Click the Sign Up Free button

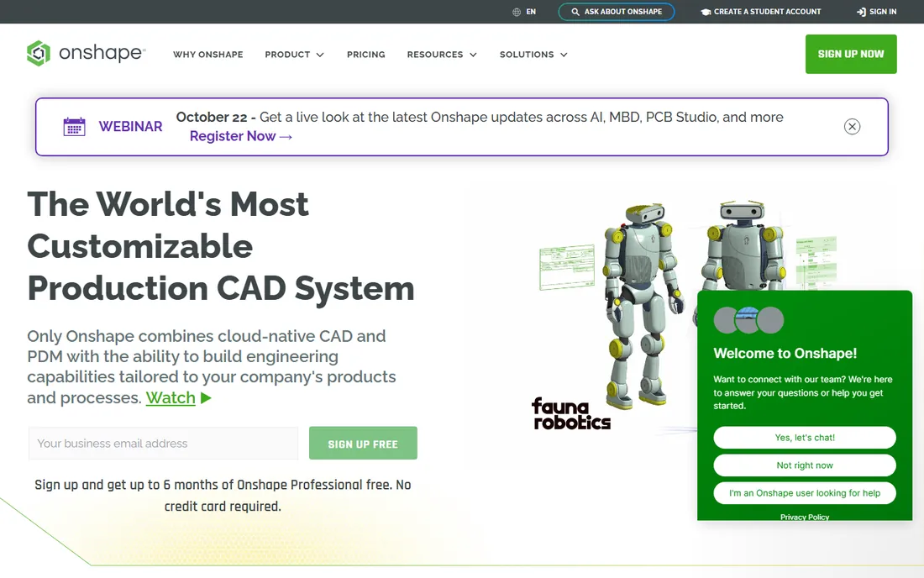[x=363, y=443]
